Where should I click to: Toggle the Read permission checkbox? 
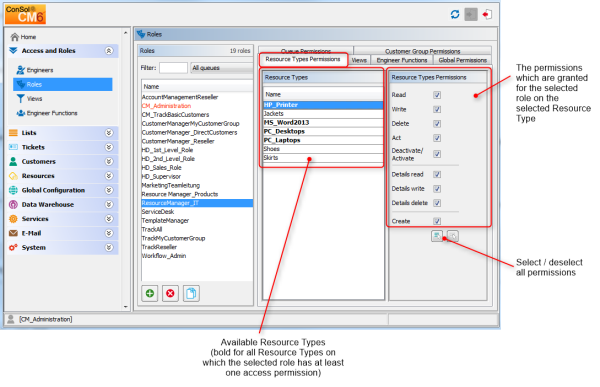(437, 95)
